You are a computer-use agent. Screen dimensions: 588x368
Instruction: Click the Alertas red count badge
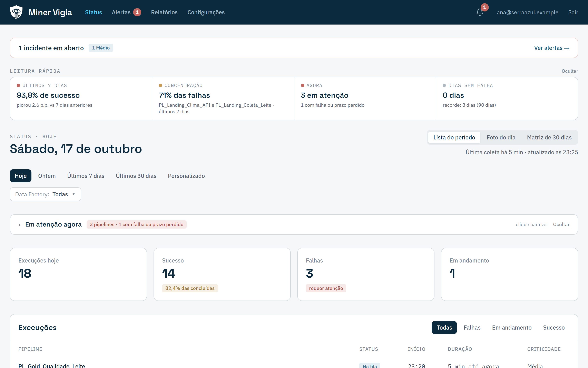137,12
